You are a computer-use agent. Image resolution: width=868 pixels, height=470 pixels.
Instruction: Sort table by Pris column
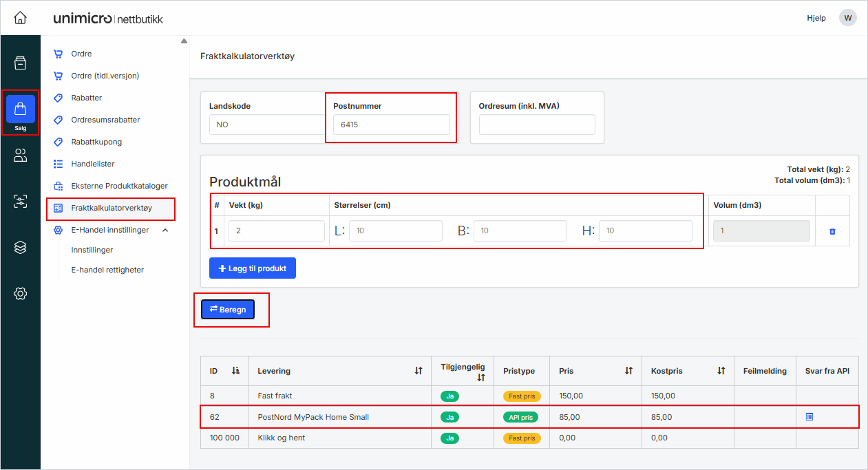point(628,371)
